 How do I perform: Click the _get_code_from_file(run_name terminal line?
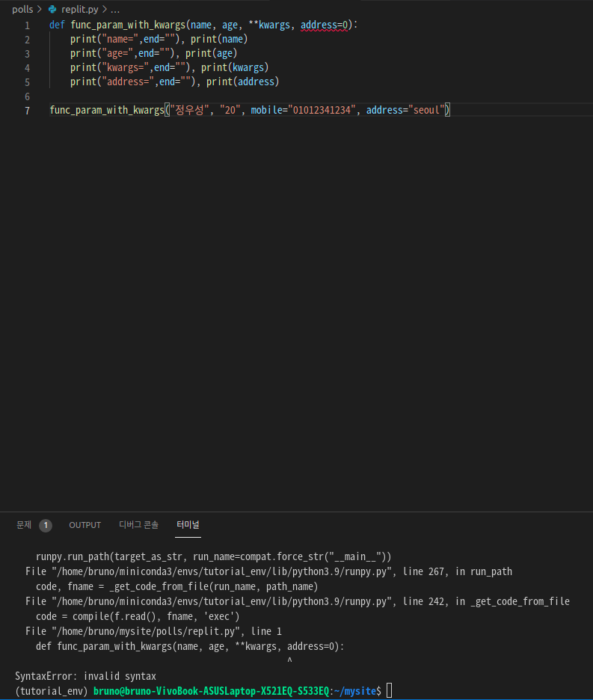[176, 586]
